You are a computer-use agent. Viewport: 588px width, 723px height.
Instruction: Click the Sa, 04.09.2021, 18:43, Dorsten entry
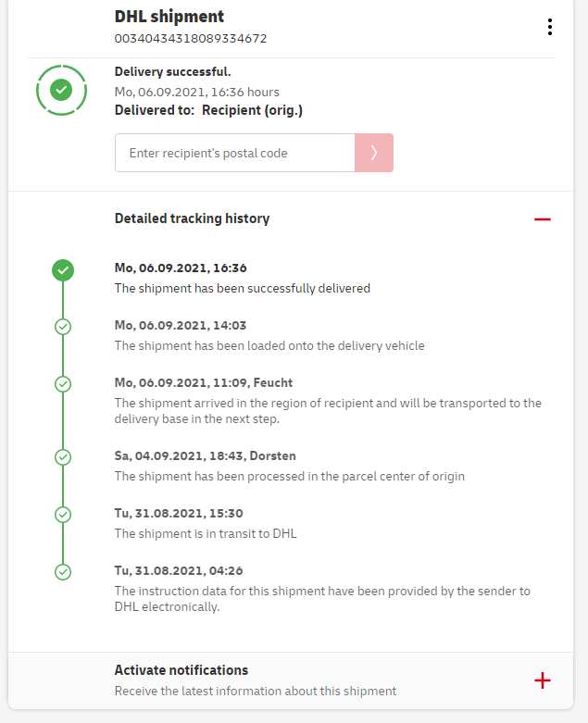coord(206,456)
